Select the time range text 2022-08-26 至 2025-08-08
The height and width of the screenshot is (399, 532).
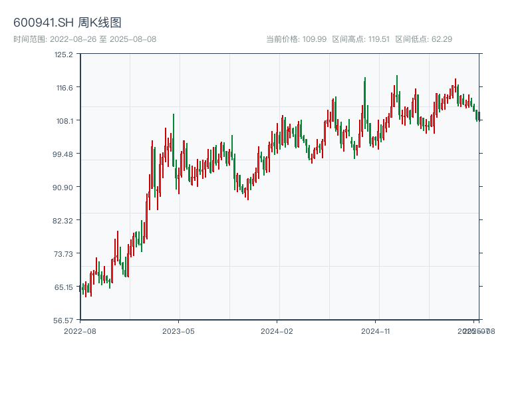coord(103,39)
